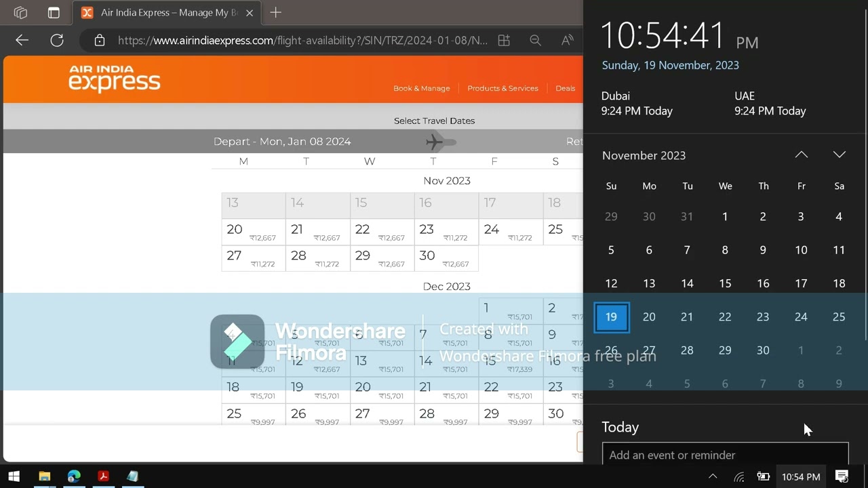View site information lock icon
The image size is (868, 488).
click(x=100, y=41)
